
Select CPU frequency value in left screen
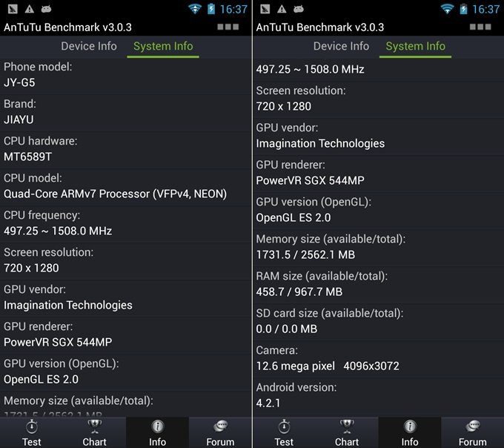click(x=58, y=231)
